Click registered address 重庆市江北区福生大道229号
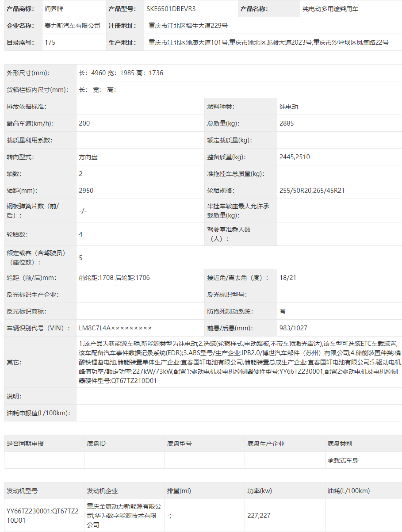Viewport: 402px width, 532px height. point(188,26)
